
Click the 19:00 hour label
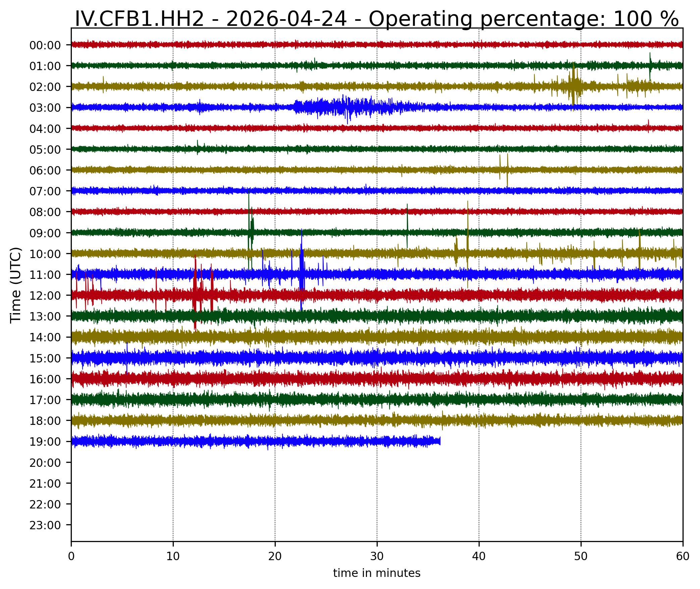pyautogui.click(x=45, y=442)
